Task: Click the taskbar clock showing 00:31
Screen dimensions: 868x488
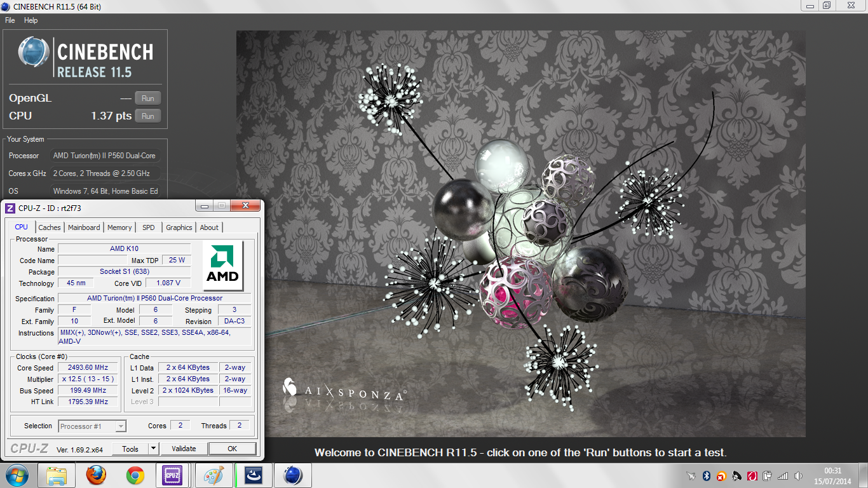Action: point(832,475)
